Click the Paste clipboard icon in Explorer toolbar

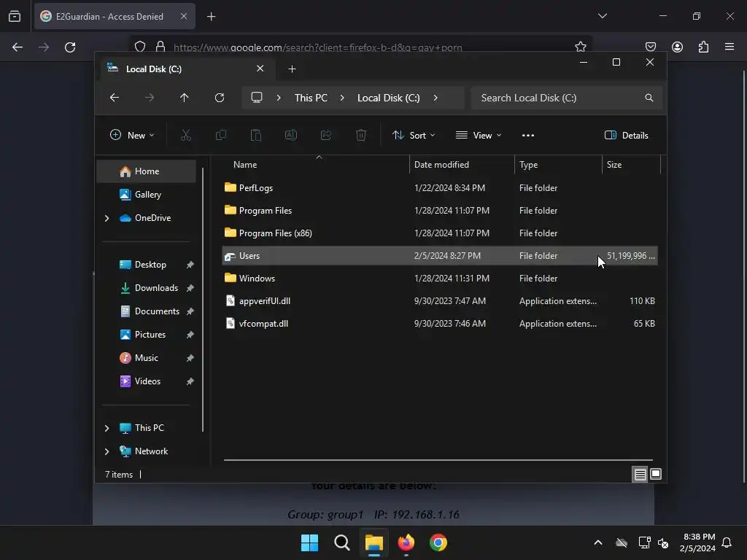click(x=256, y=135)
